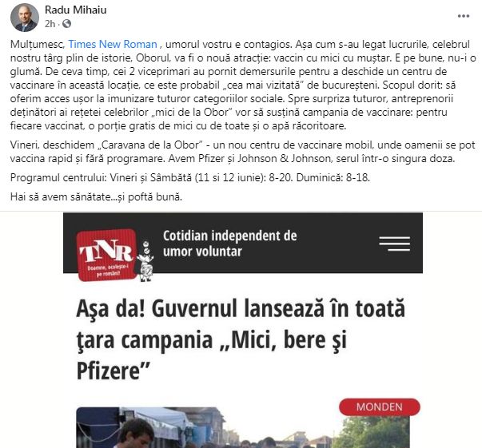Screen dimensions: 482x448
Task: Open the Times New Roman page link
Action: (113, 44)
